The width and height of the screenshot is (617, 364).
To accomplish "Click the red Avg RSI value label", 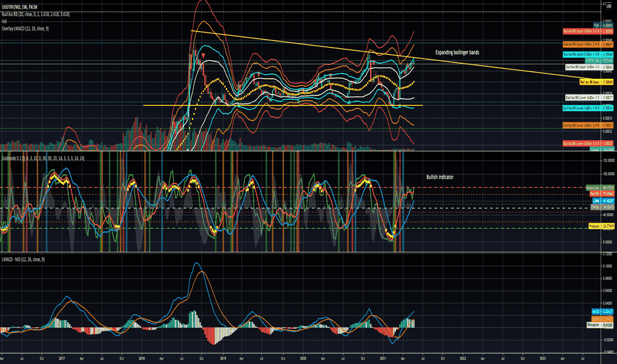I will [x=602, y=194].
